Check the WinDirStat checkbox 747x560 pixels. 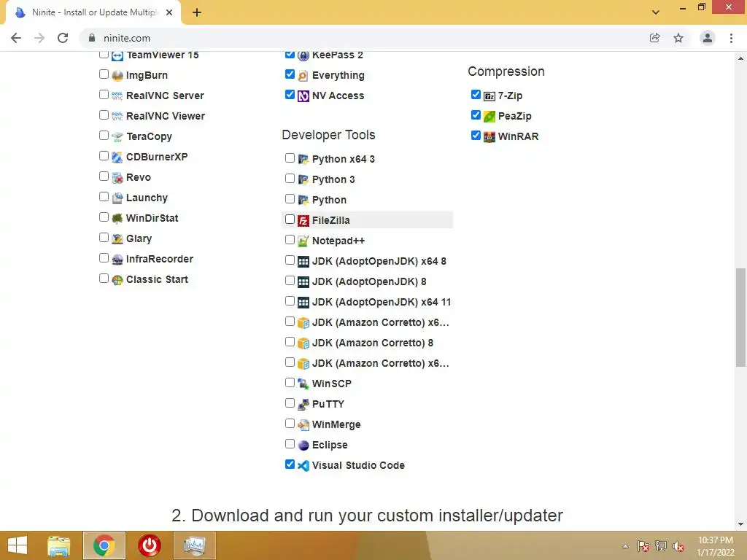coord(104,217)
